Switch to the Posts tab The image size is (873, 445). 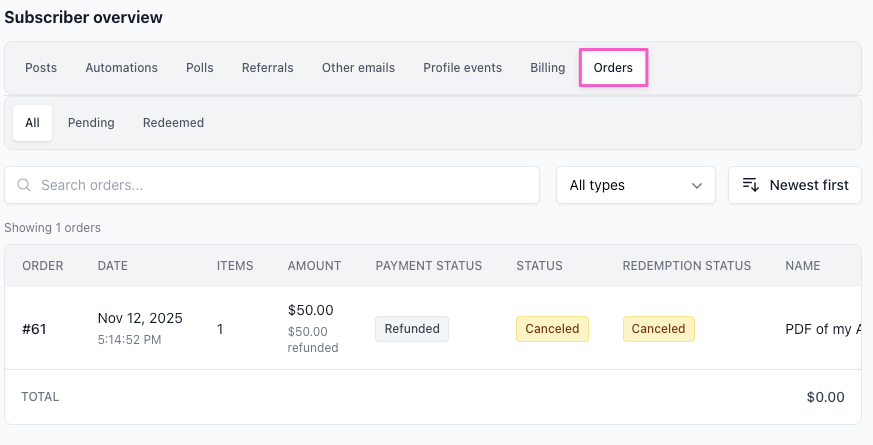(41, 68)
